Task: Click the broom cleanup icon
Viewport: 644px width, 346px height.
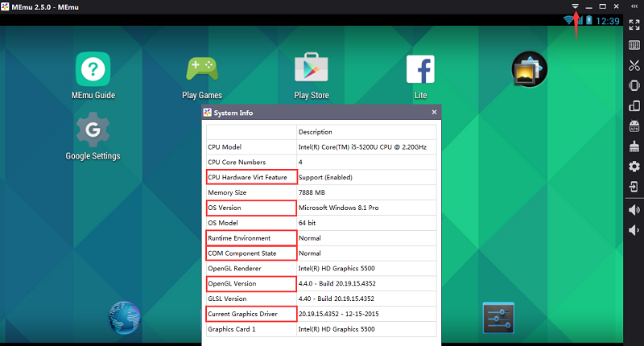Action: tap(634, 146)
